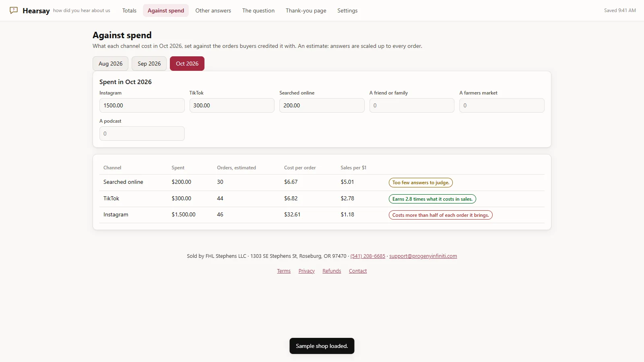Select the Sep 2026 month button

[x=149, y=64]
